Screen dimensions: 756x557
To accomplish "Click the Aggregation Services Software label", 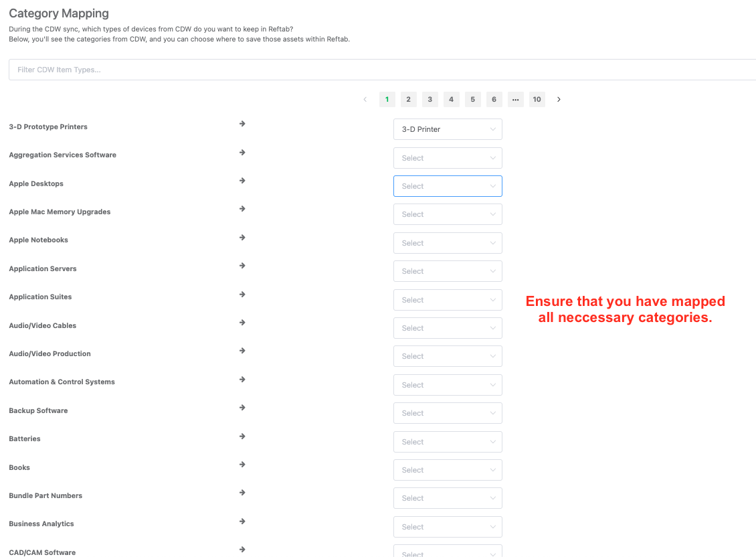I will click(63, 155).
